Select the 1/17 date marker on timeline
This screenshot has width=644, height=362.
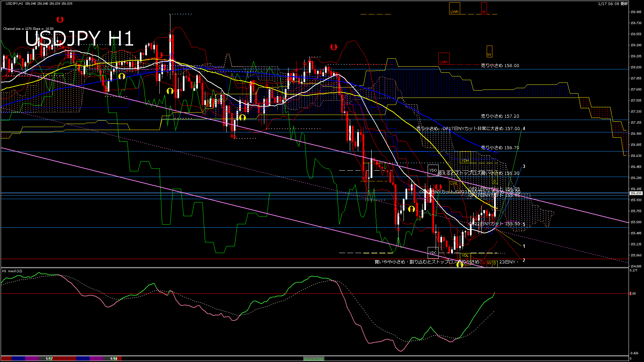[x=49, y=359]
